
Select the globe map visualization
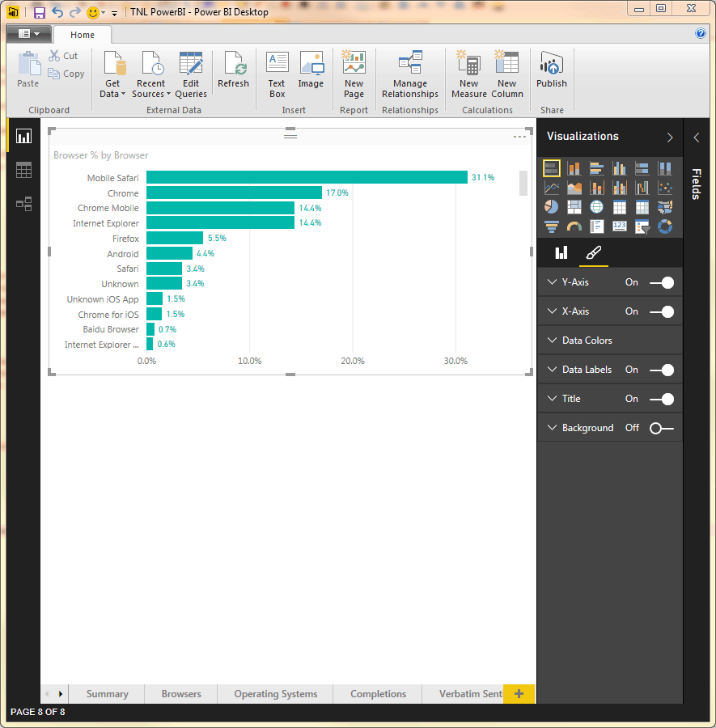(597, 207)
